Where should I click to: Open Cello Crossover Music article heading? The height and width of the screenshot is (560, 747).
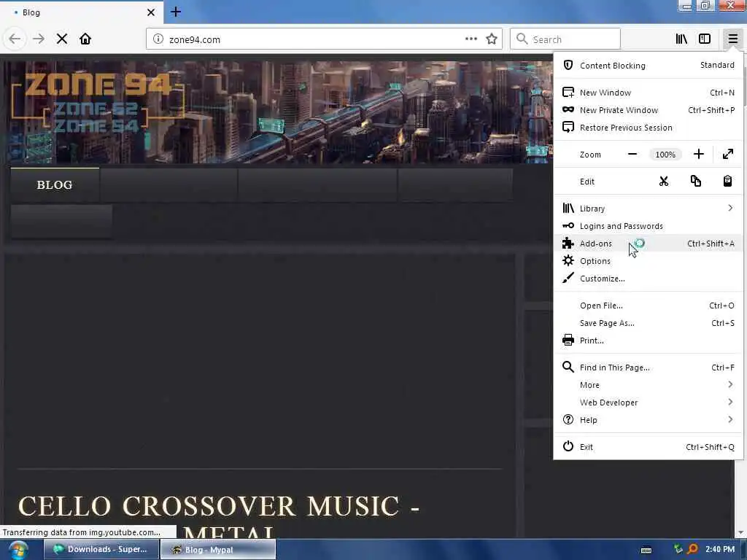click(x=219, y=519)
